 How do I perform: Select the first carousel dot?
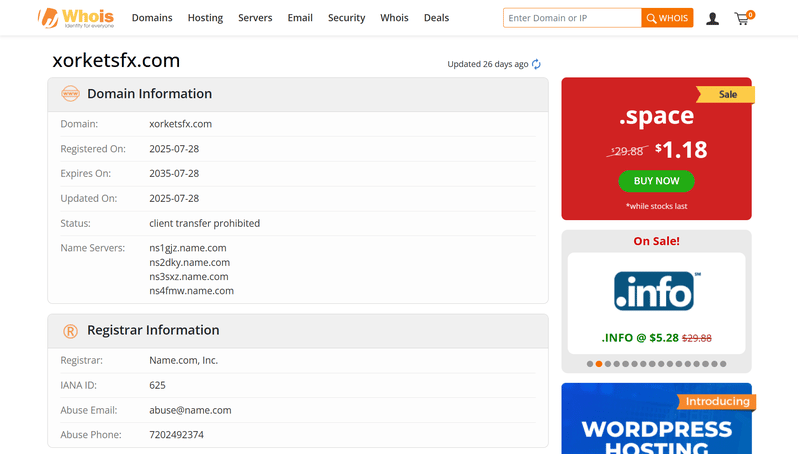[x=590, y=364]
